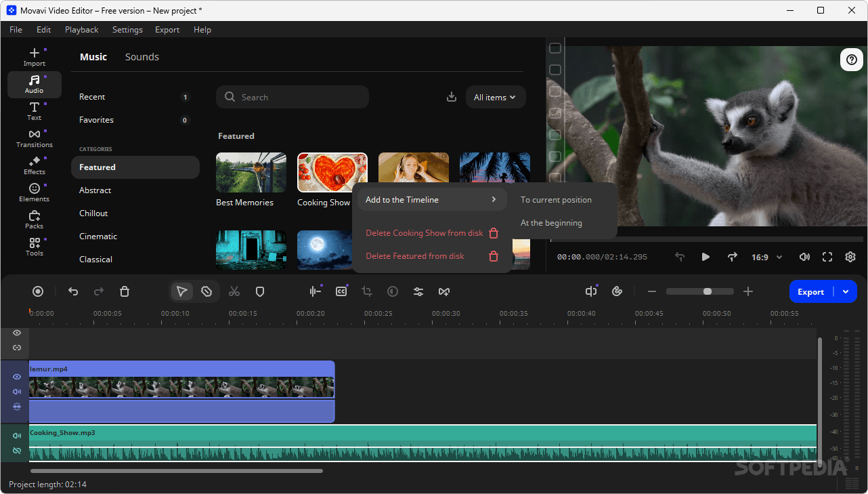The height and width of the screenshot is (494, 868).
Task: Select Delete Cooking Show from disk
Action: pyautogui.click(x=432, y=233)
